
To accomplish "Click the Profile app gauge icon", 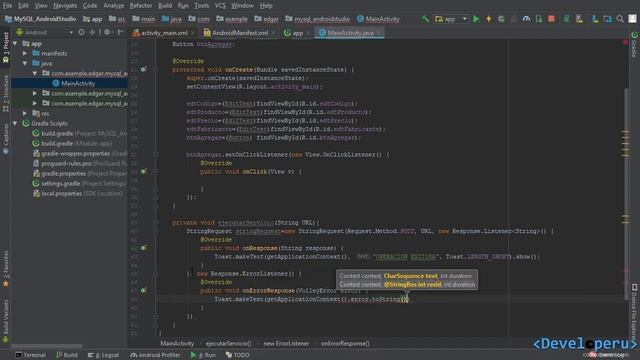I will coord(526,19).
